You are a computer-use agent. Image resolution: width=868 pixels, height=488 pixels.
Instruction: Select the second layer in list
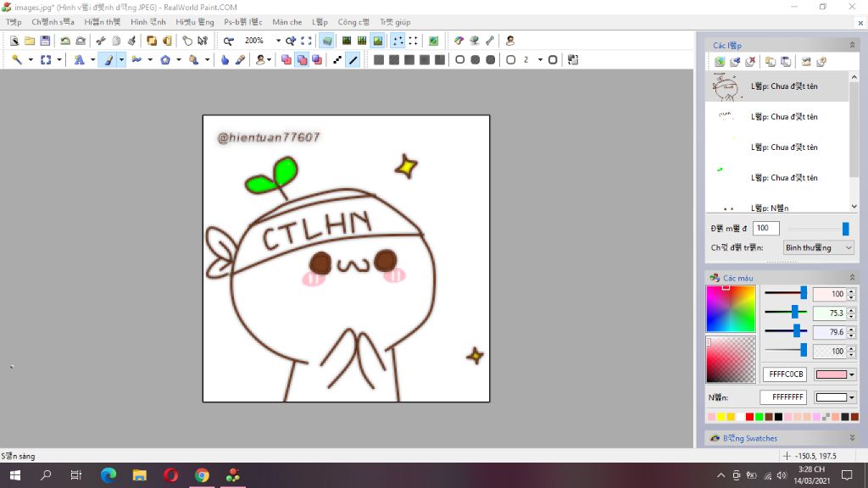(777, 117)
